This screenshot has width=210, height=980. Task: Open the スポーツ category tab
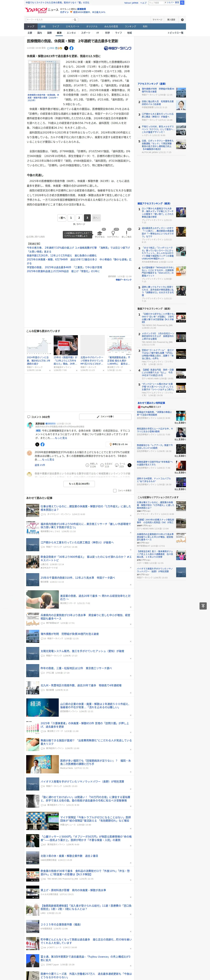(86, 33)
